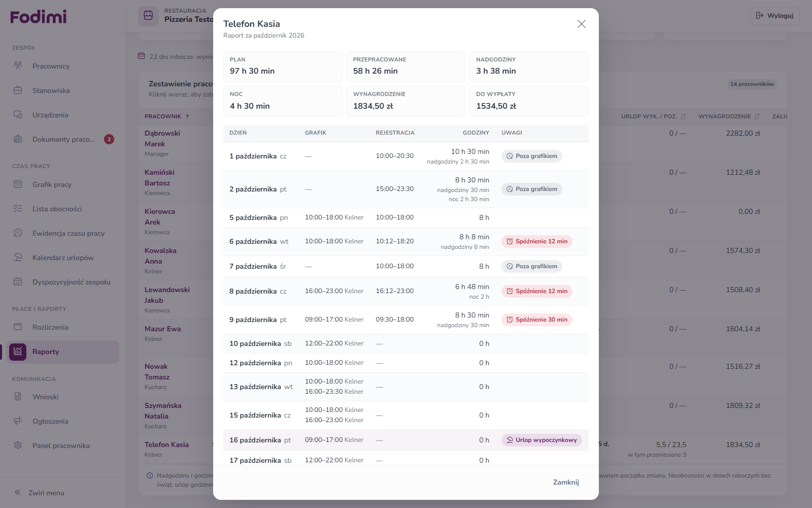Click the Wyloguj button
Image resolution: width=812 pixels, height=508 pixels.
click(x=774, y=16)
